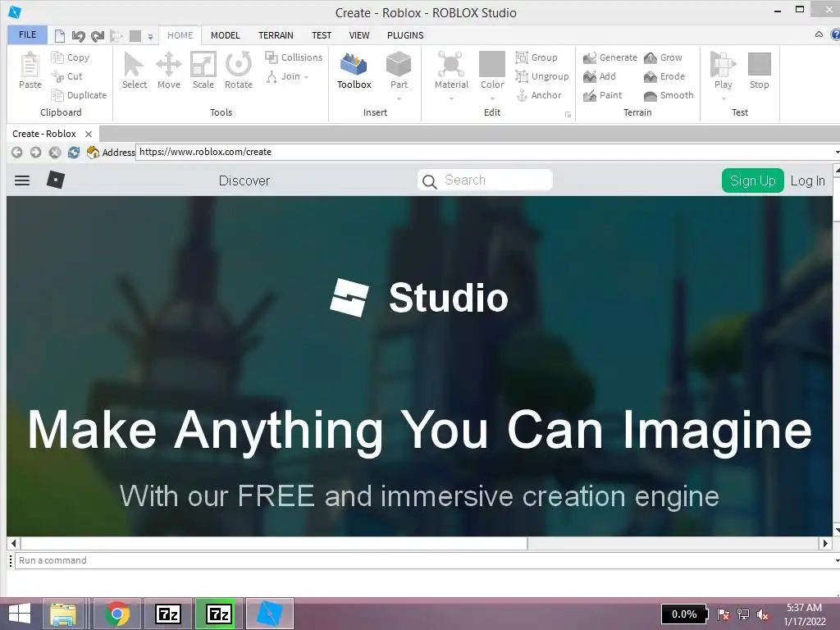Image resolution: width=840 pixels, height=630 pixels.
Task: Click the Log In link
Action: click(x=808, y=180)
